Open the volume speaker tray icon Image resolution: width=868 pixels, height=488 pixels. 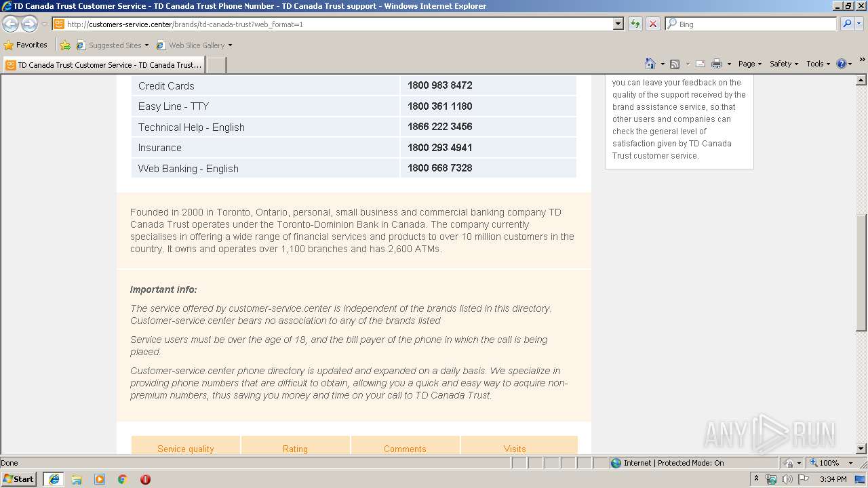point(787,479)
